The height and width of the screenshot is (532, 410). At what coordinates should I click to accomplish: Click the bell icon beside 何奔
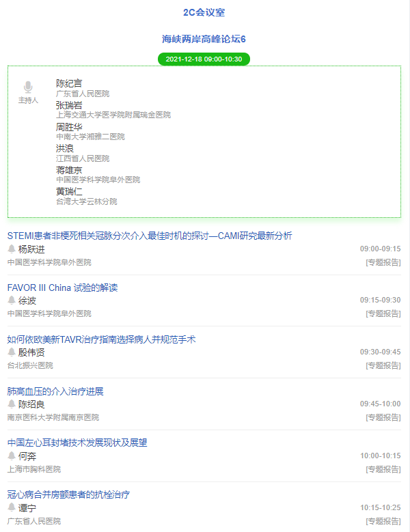(12, 456)
